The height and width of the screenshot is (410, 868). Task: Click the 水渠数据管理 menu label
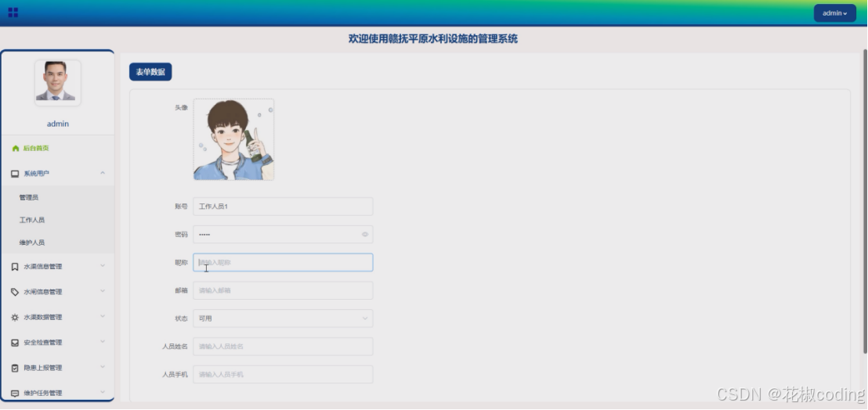(x=42, y=318)
